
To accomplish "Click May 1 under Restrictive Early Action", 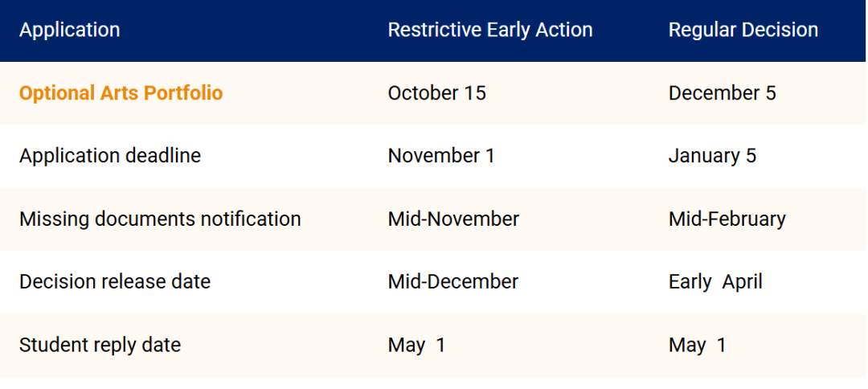I will (416, 346).
